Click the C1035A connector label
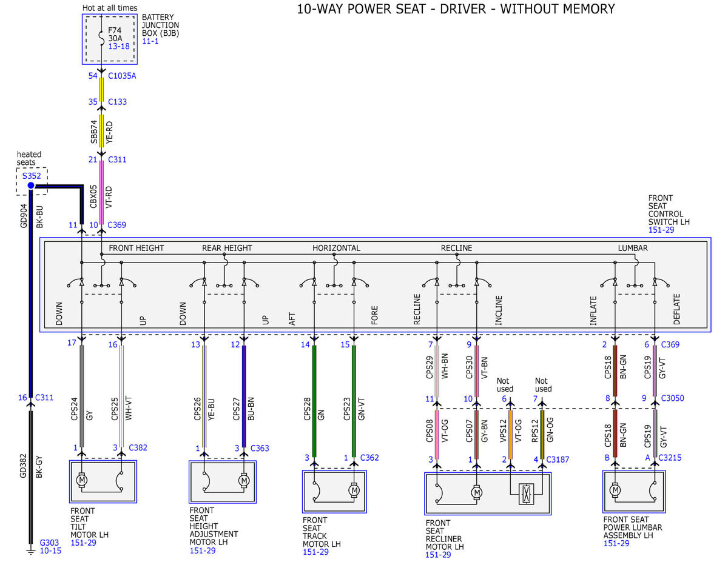Screen dimensions: 728x562 click(x=122, y=76)
